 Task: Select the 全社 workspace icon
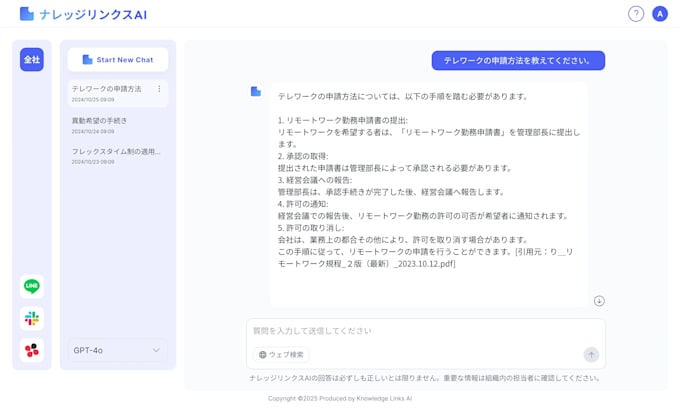(x=32, y=59)
